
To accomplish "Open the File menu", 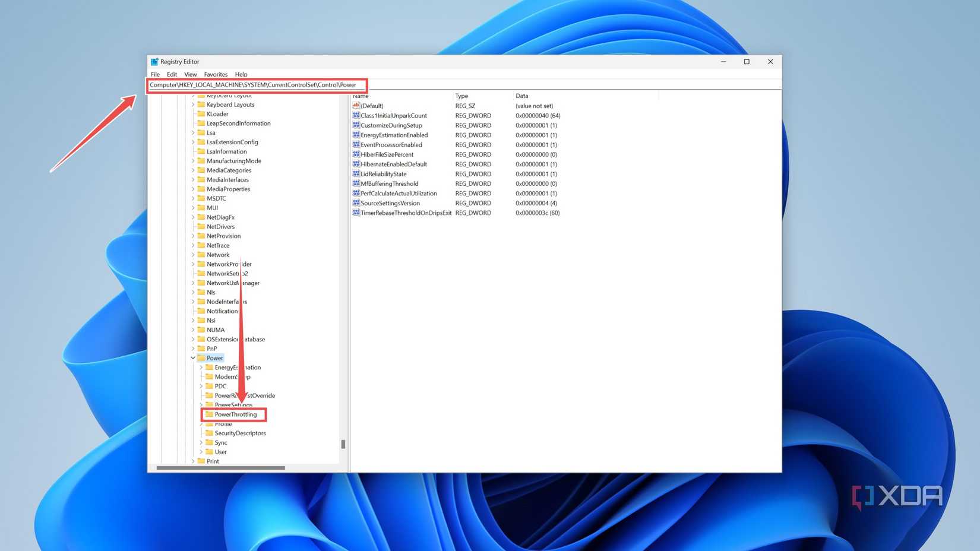I will (155, 74).
